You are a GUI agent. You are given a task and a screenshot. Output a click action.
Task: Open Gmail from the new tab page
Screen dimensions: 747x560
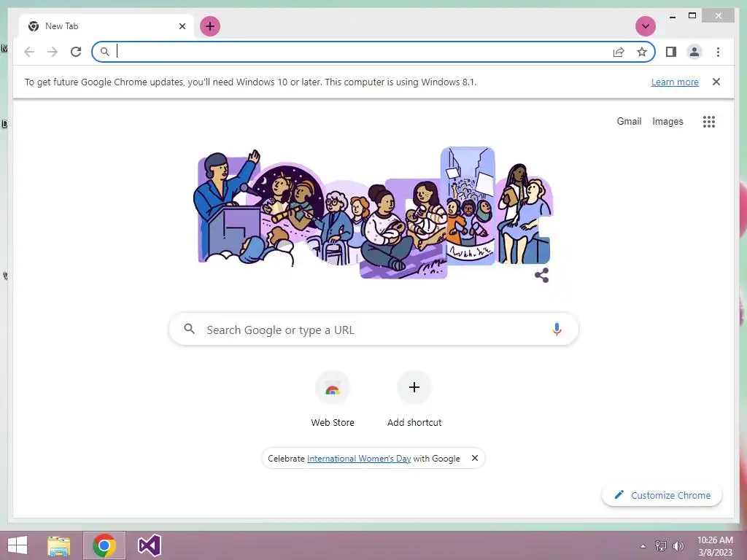click(629, 122)
